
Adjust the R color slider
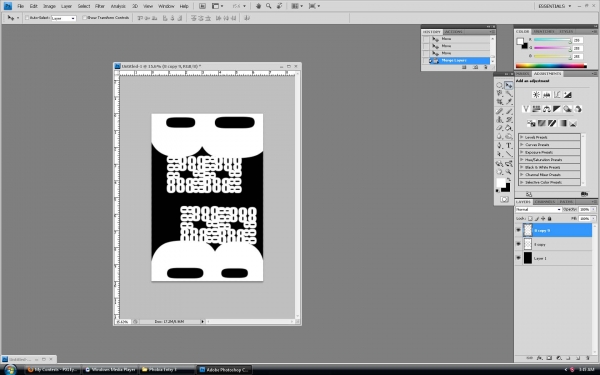click(x=552, y=40)
